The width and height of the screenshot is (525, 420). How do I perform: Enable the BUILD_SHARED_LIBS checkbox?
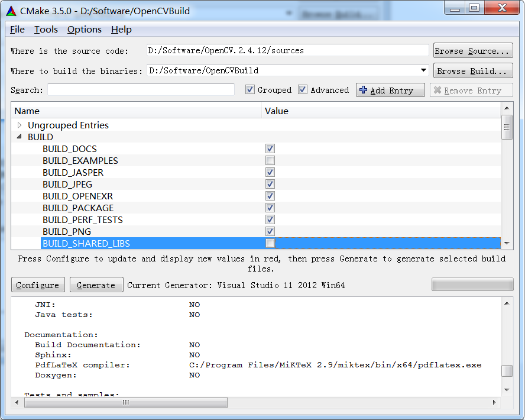[270, 243]
